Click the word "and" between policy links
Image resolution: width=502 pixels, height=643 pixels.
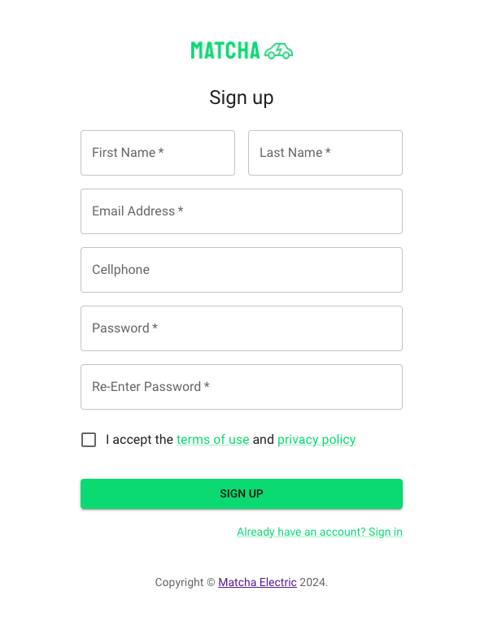tap(263, 440)
